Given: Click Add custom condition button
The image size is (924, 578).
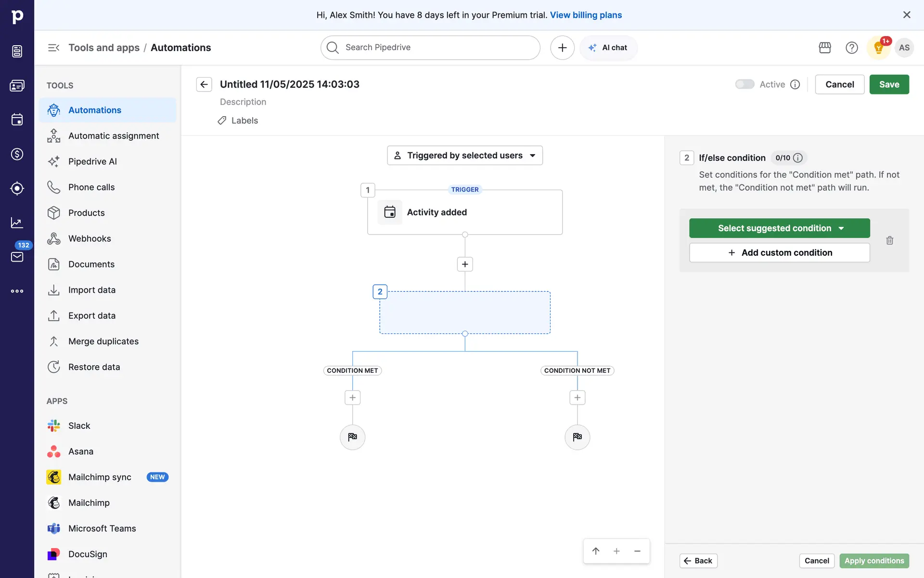Looking at the screenshot, I should 779,252.
